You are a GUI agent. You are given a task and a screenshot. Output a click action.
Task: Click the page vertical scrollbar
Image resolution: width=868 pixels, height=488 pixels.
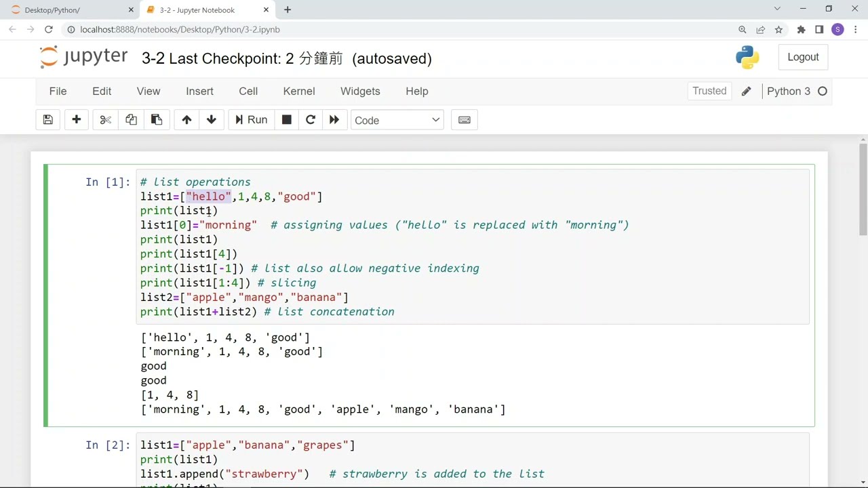coord(863,190)
